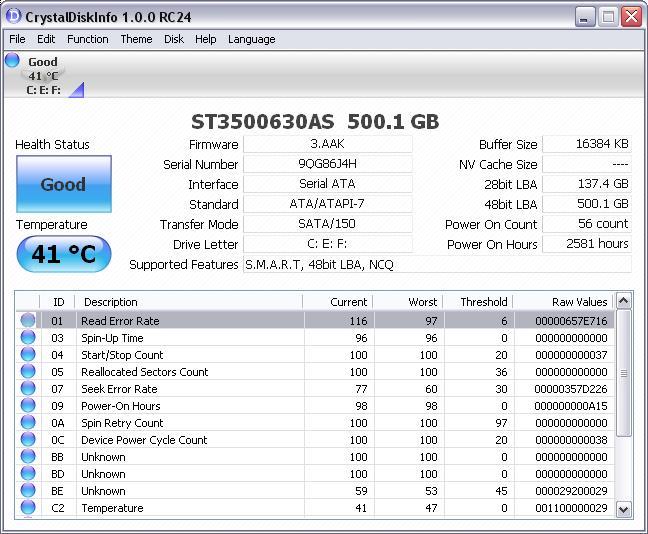648x534 pixels.
Task: Click status orb for Reallocated Sectors Count
Action: tap(28, 371)
